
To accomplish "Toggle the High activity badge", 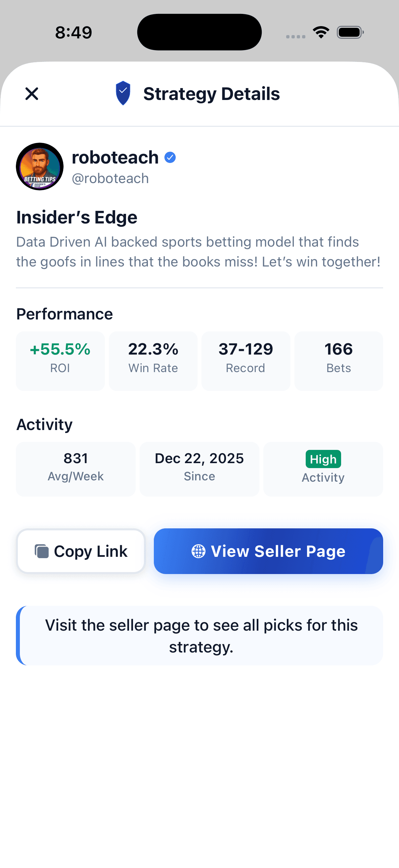I will (x=323, y=459).
